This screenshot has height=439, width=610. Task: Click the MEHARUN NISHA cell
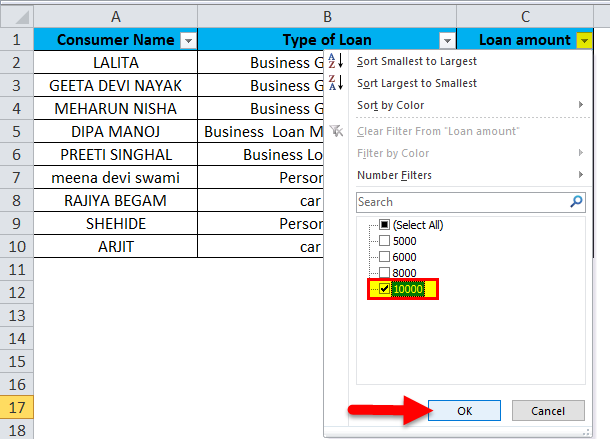(116, 109)
